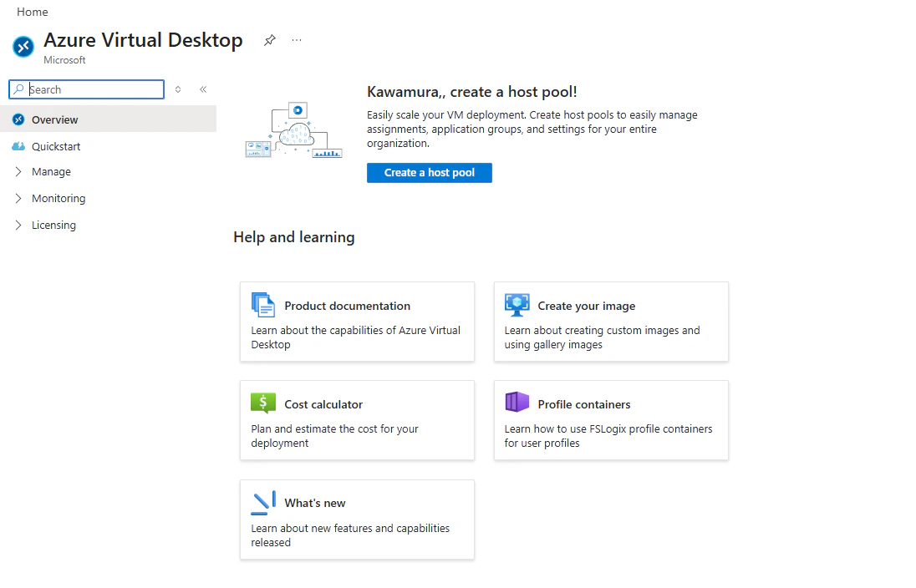Click 'Learn about new features and capabilities' text
The width and height of the screenshot is (916, 588).
tap(350, 535)
